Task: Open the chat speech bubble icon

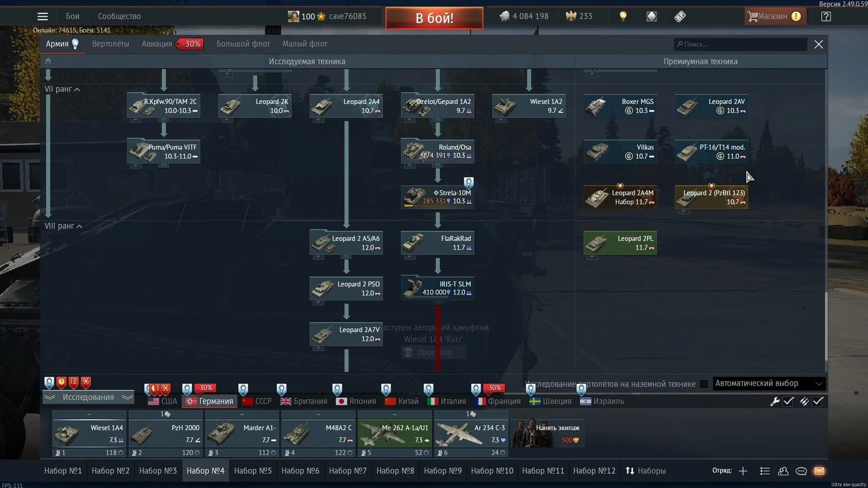Action: pos(801,471)
